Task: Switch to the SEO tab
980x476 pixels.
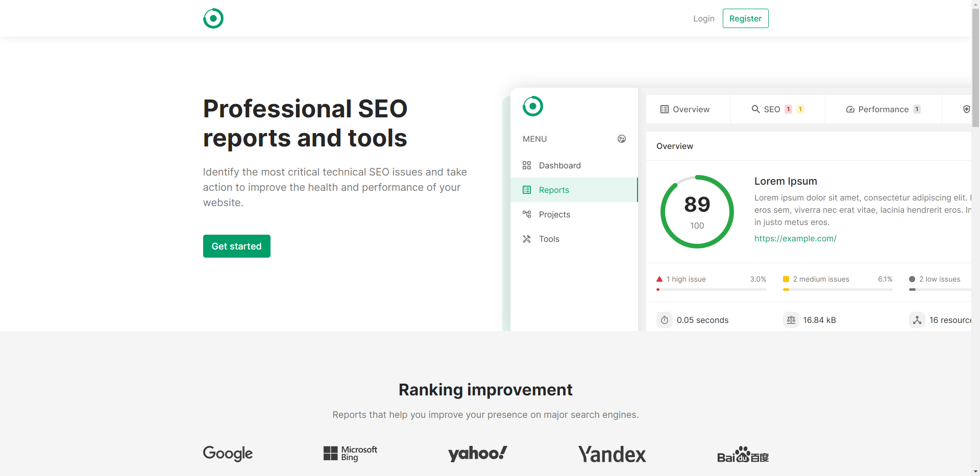Action: [x=778, y=109]
